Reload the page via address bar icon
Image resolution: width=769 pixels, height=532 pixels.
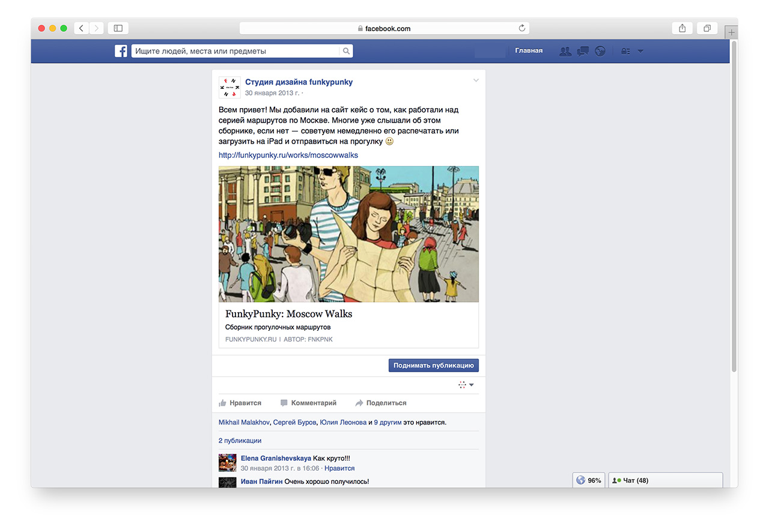[x=522, y=28]
